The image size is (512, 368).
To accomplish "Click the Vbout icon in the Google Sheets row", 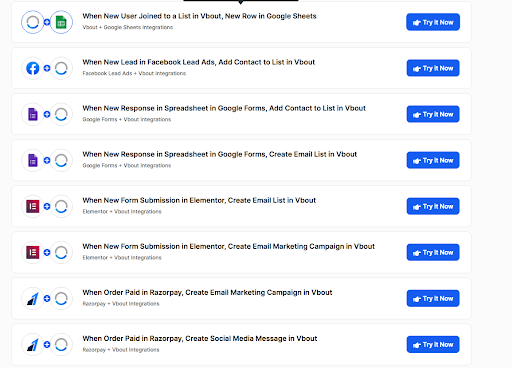I will pos(33,22).
